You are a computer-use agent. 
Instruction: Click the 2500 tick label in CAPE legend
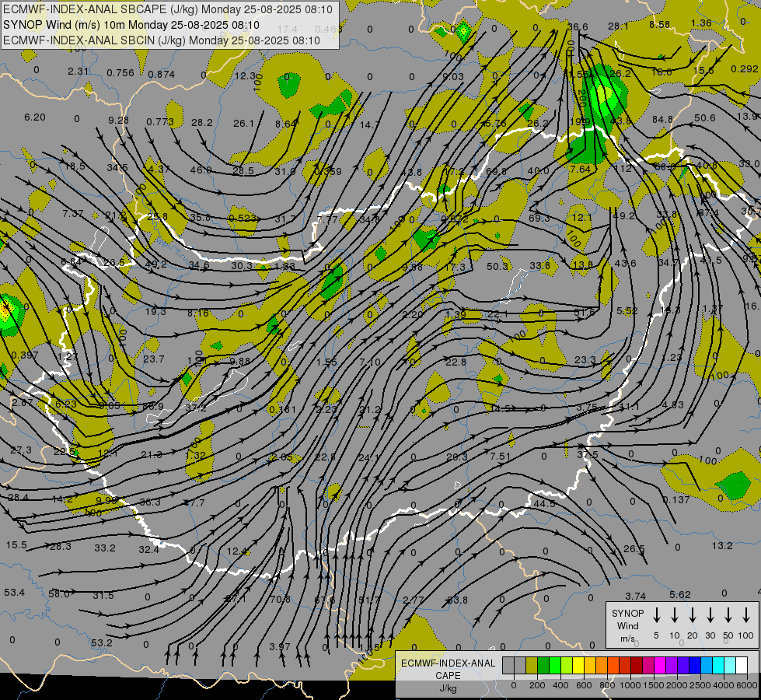[700, 685]
